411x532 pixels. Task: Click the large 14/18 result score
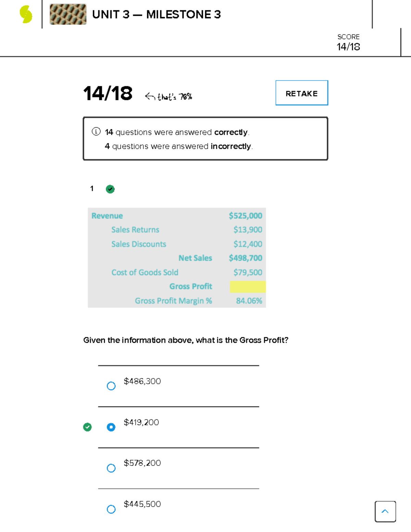click(x=108, y=93)
